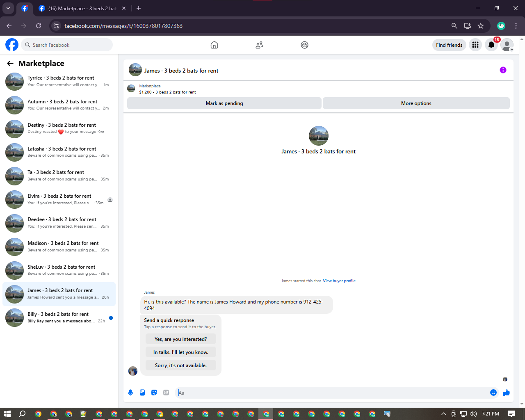
Task: Go back using the Marketplace arrow
Action: (x=10, y=64)
